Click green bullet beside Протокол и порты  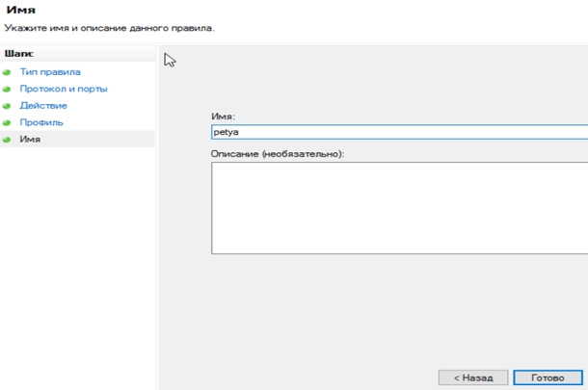click(x=7, y=89)
